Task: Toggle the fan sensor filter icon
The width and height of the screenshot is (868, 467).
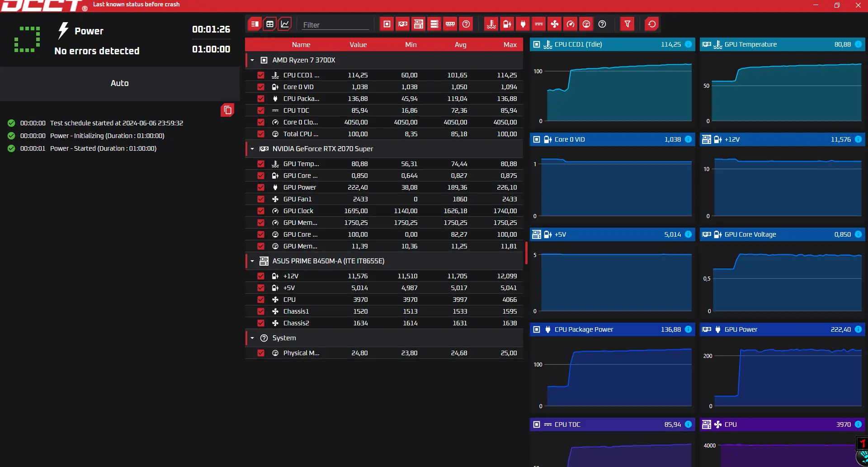Action: [x=555, y=24]
